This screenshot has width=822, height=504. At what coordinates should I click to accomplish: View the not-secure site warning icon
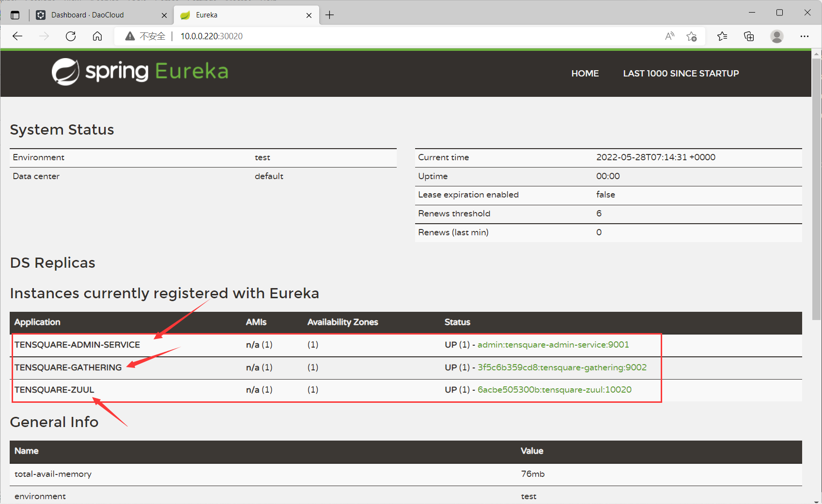[130, 36]
